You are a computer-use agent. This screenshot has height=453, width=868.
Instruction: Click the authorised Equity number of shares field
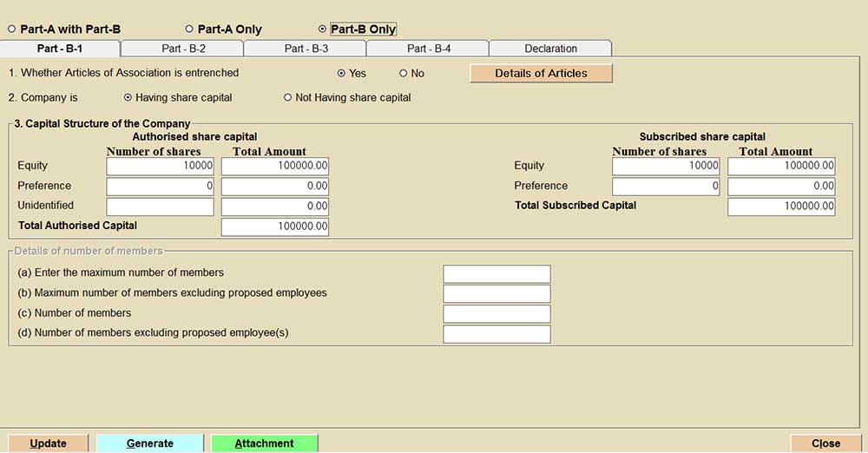pos(160,166)
